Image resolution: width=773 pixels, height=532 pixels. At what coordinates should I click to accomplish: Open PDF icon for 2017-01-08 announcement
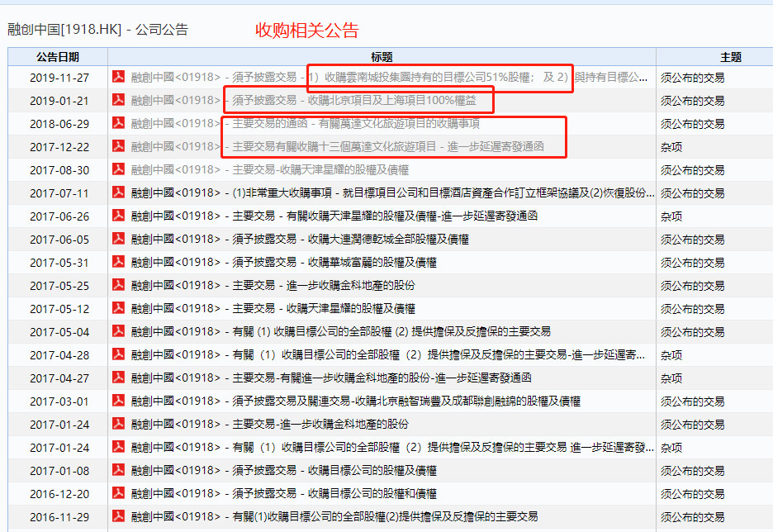click(x=118, y=470)
